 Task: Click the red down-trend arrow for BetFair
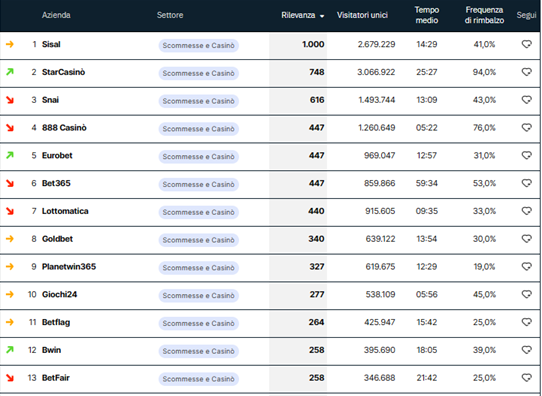pos(10,378)
